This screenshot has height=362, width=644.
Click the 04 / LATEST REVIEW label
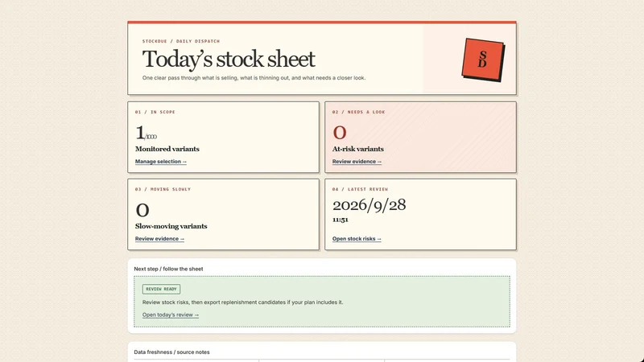[x=360, y=189]
